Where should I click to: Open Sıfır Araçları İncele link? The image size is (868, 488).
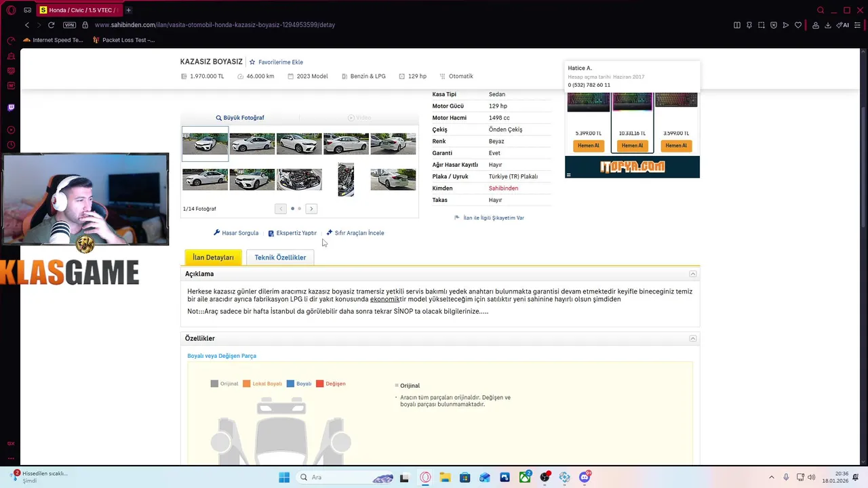[355, 233]
